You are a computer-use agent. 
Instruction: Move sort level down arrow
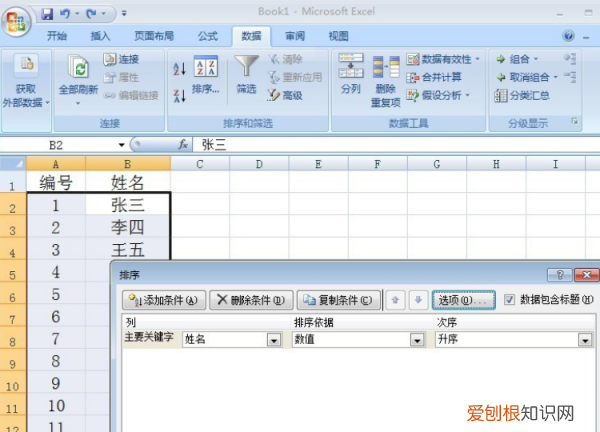418,300
